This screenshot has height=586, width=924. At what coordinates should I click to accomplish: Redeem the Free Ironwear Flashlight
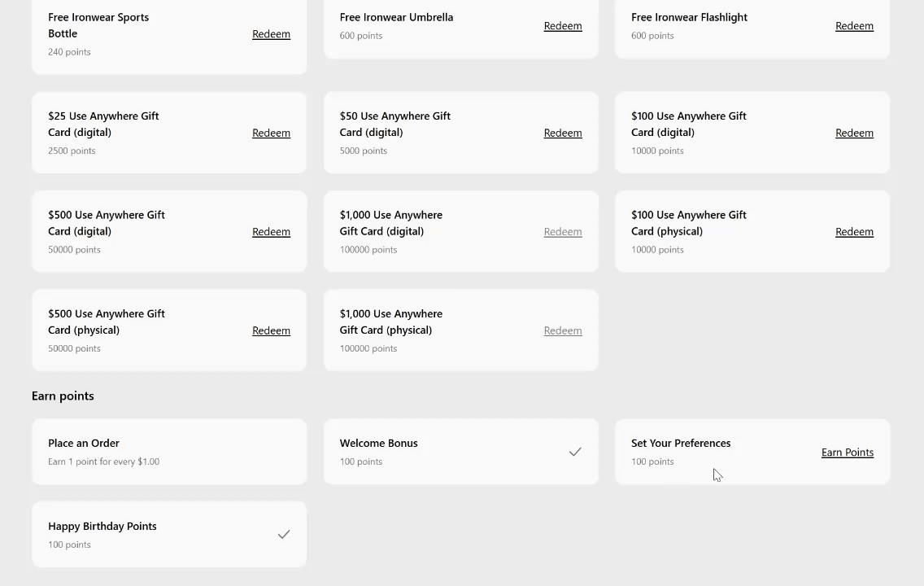pyautogui.click(x=854, y=25)
